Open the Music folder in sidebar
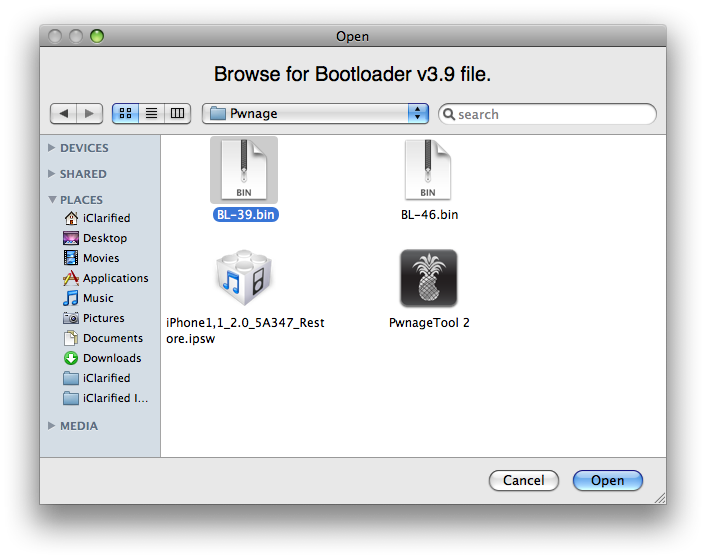Screen dimensions: 706x559 [98, 298]
